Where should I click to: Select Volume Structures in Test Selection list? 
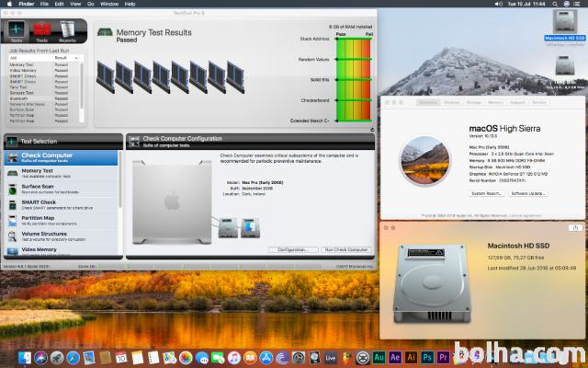click(61, 236)
